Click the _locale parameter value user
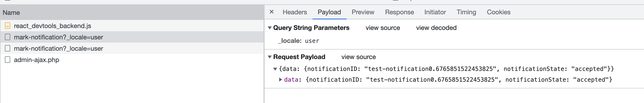Screen dimensions: 644x103 312,41
